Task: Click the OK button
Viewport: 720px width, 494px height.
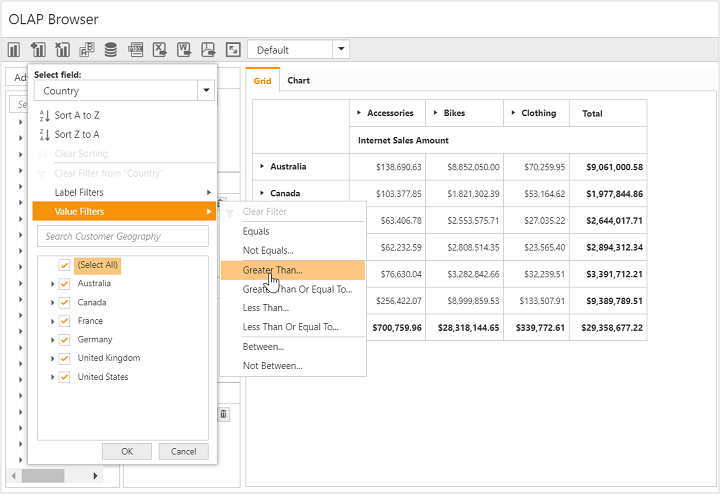Action: click(127, 451)
